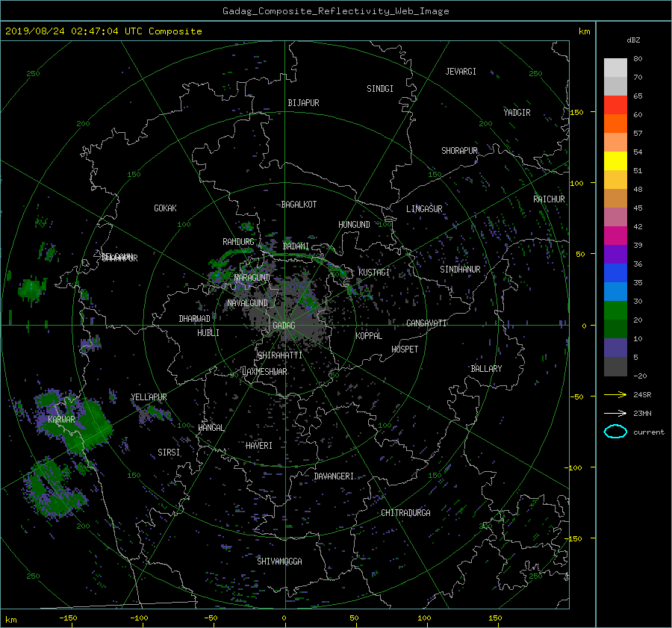This screenshot has width=672, height=628.
Task: Click the SHORAPUR city label
Action: [459, 150]
